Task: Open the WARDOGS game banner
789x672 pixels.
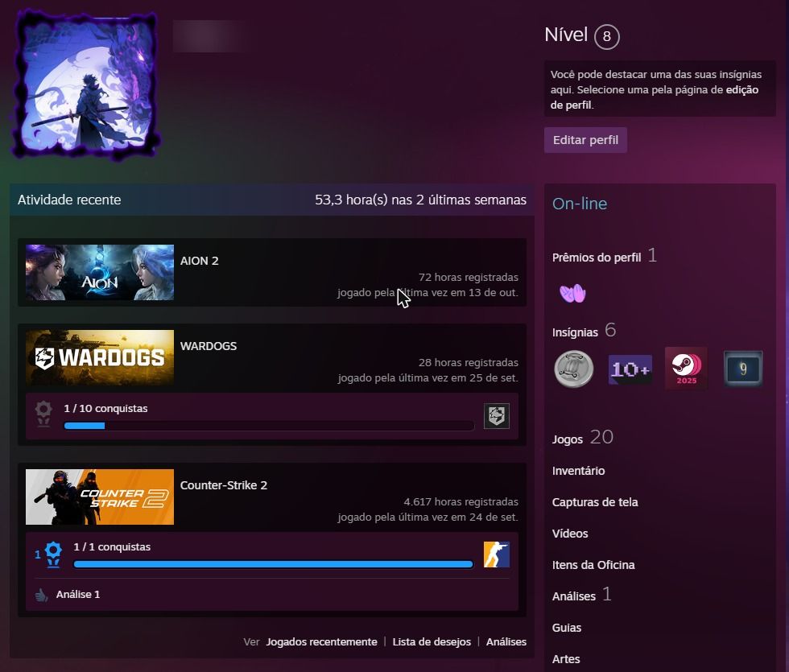Action: click(100, 357)
